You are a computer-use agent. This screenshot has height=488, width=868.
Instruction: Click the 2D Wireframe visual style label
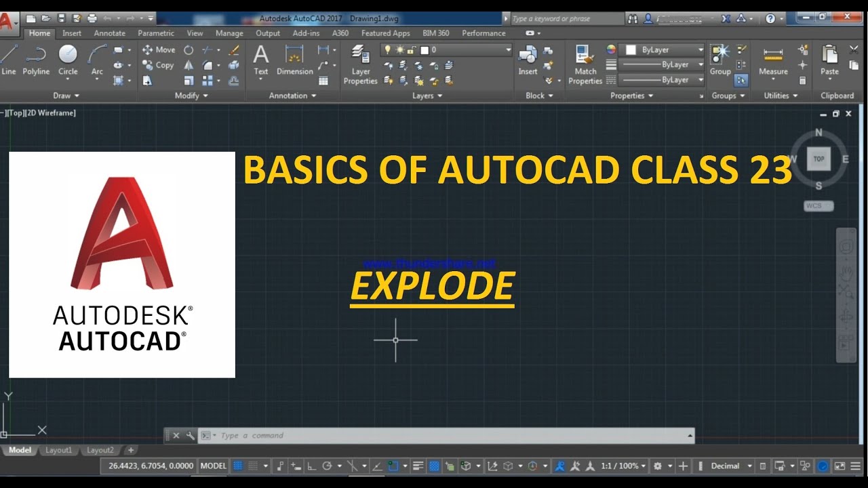[x=52, y=113]
